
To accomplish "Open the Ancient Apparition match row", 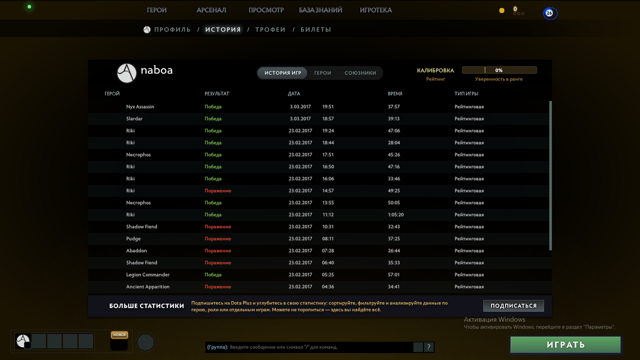I will tap(318, 287).
